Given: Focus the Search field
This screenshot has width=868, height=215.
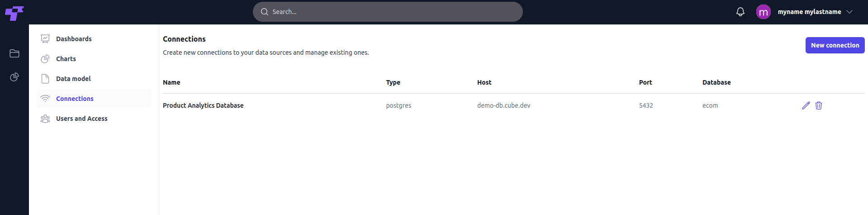Looking at the screenshot, I should click(x=388, y=12).
